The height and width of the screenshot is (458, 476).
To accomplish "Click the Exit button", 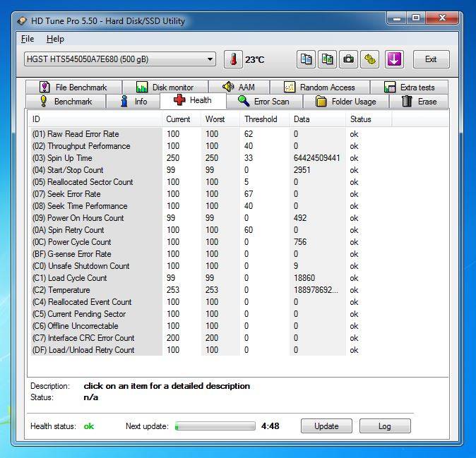I will [431, 59].
